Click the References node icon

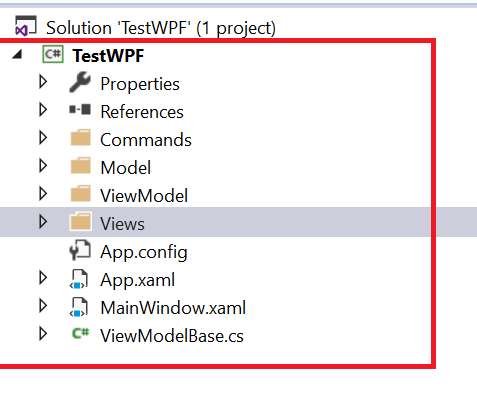pyautogui.click(x=80, y=110)
